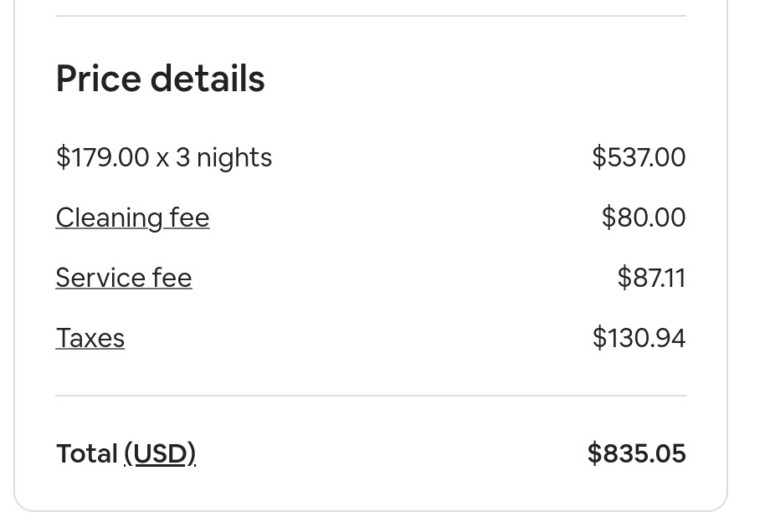The width and height of the screenshot is (765, 532).
Task: Click the Price details heading
Action: pos(160,79)
